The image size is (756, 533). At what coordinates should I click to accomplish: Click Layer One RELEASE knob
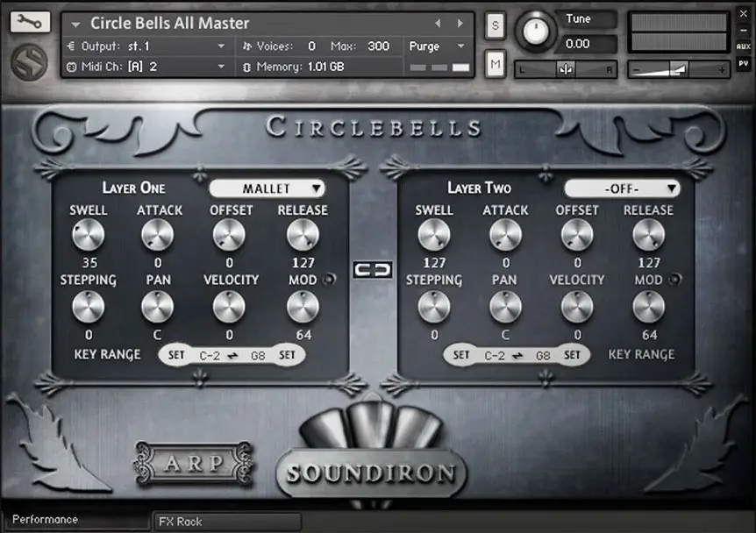click(x=303, y=235)
